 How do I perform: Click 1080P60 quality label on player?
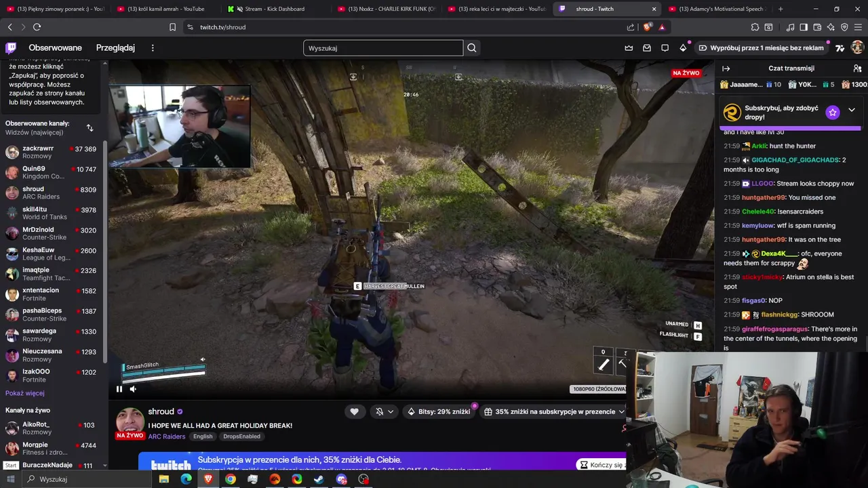pyautogui.click(x=599, y=389)
